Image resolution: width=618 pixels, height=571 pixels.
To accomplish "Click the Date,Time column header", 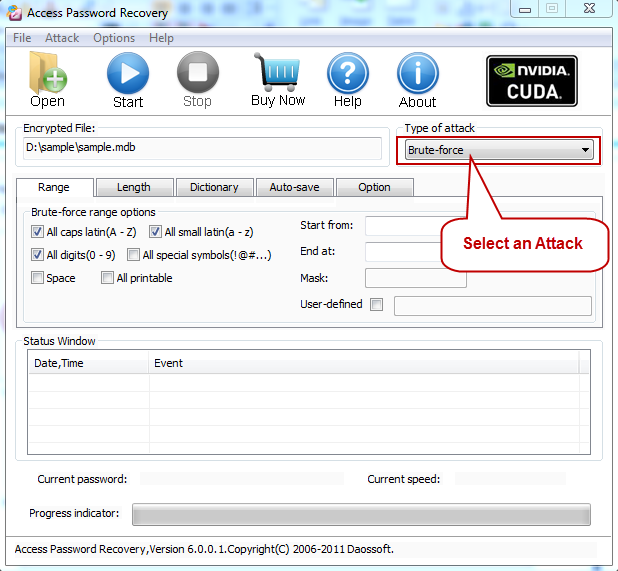I will [88, 363].
